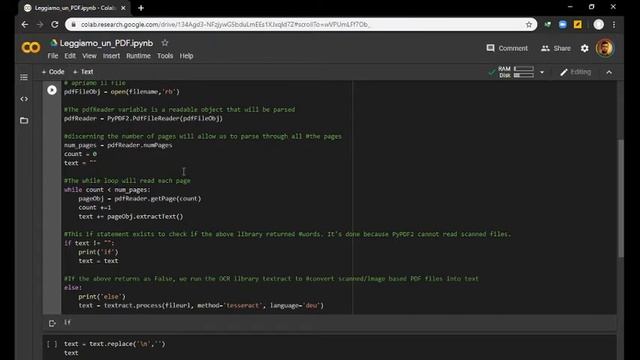The image size is (640, 360).
Task: Select the Leggiamo_un_PDF.ipynb browser tab
Action: click(x=75, y=8)
